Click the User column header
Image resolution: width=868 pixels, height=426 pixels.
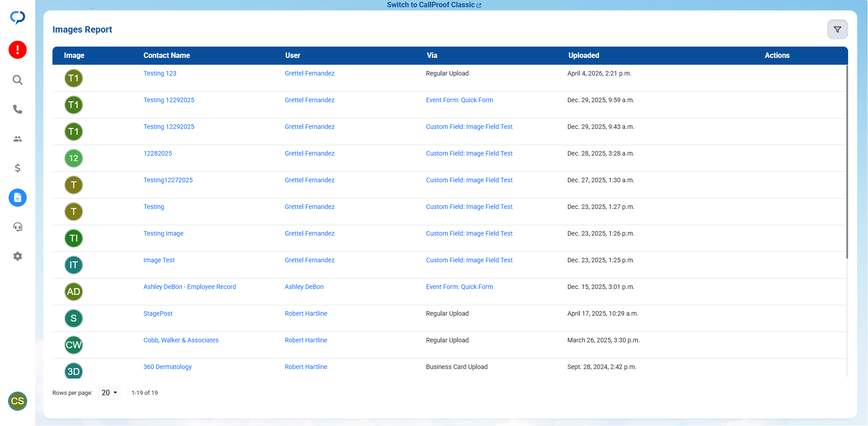coord(292,55)
